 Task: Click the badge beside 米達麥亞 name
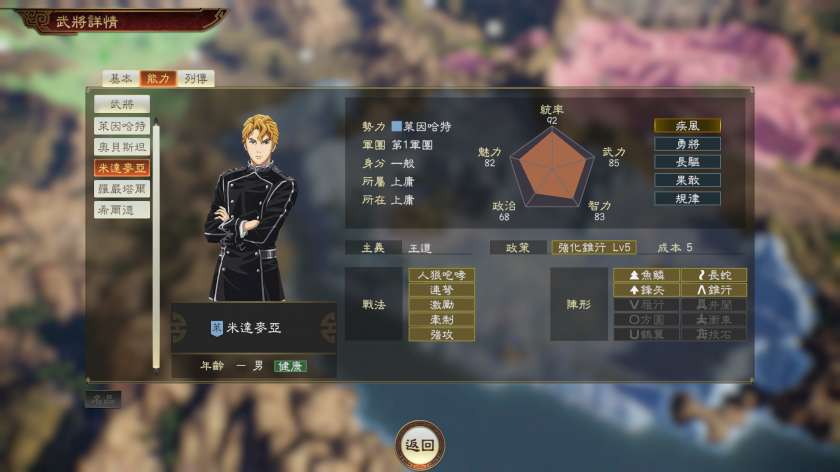click(216, 328)
